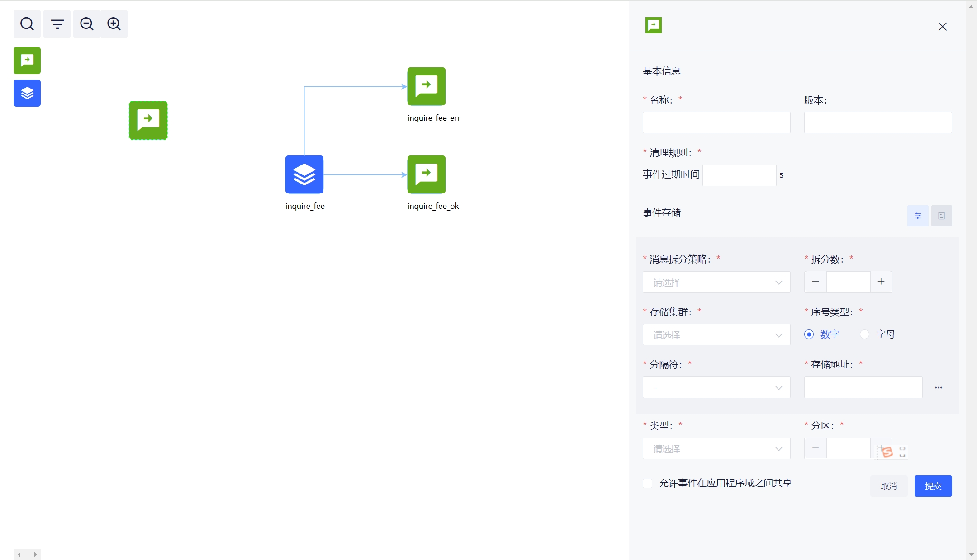The height and width of the screenshot is (560, 977).
Task: Select the green event node palette icon
Action: pyautogui.click(x=27, y=61)
